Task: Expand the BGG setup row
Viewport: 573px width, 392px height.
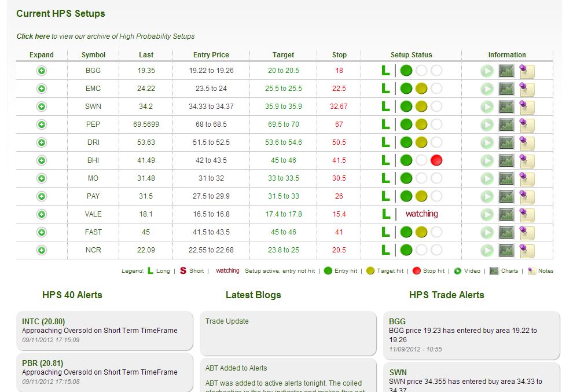Action: point(42,71)
